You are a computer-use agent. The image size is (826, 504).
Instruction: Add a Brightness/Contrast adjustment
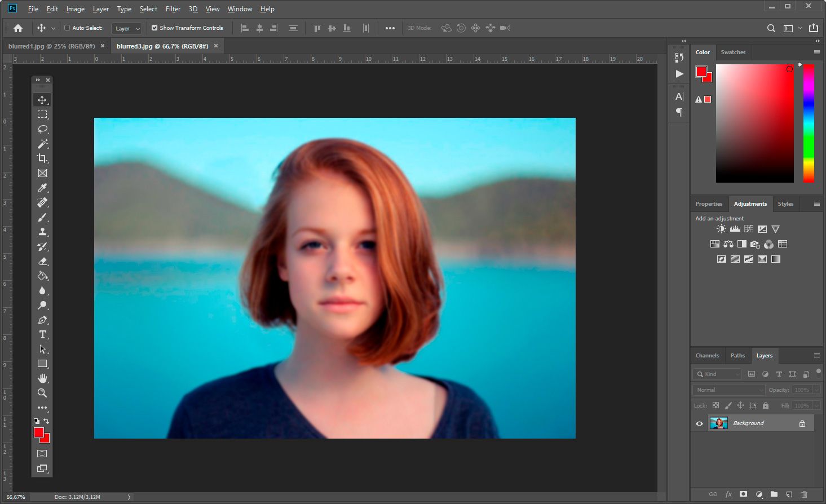[721, 229]
